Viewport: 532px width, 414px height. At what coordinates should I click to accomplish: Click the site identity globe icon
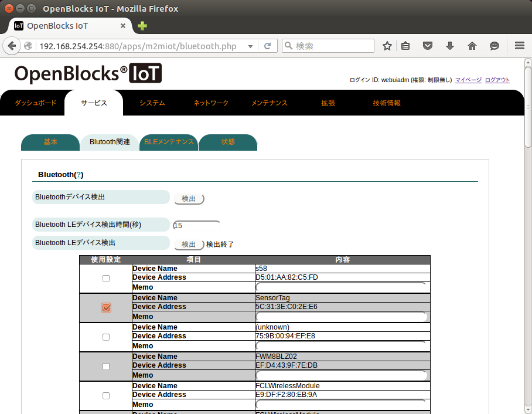click(28, 46)
